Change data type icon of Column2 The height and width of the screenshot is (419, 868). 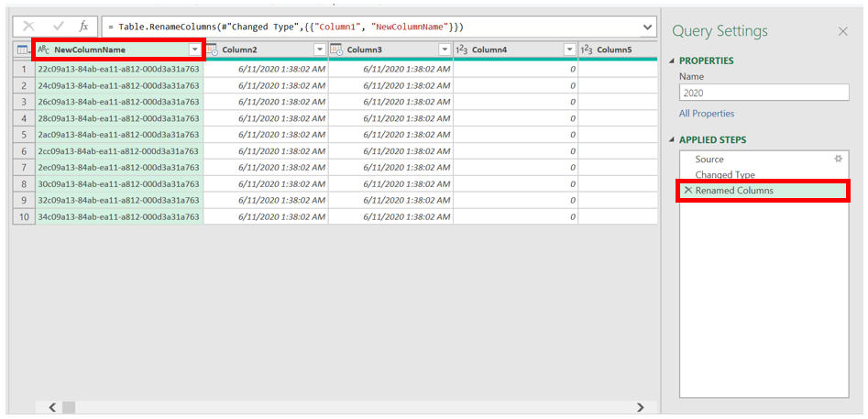pos(213,50)
